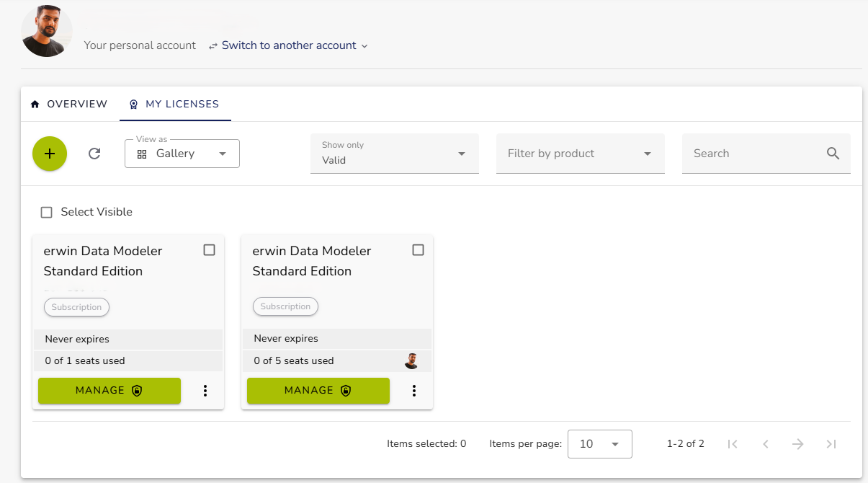Click Never expires on the 1-seat card
Image resolution: width=868 pixels, height=483 pixels.
(77, 339)
